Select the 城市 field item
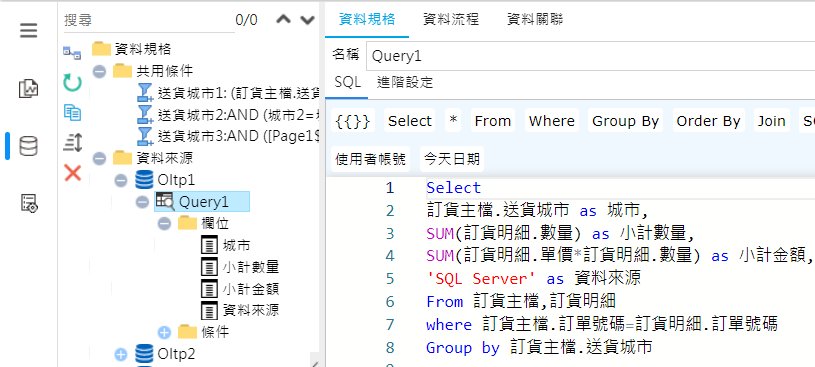The height and width of the screenshot is (367, 815). (227, 245)
